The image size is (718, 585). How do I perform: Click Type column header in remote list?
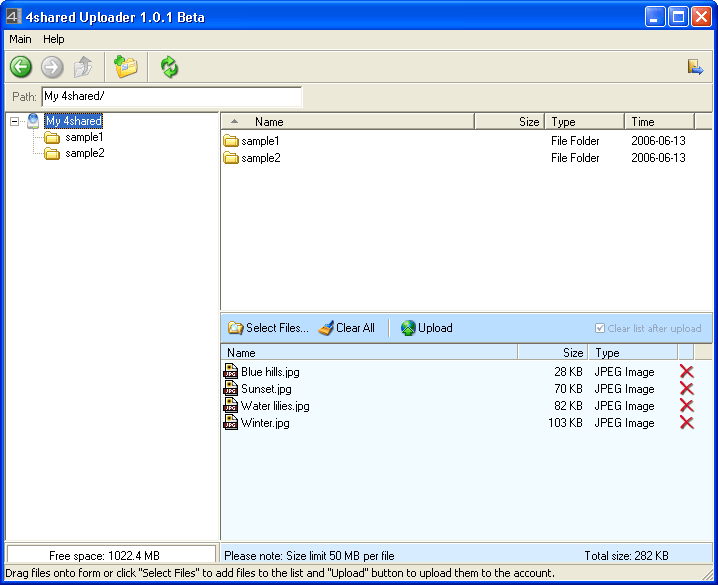click(585, 122)
